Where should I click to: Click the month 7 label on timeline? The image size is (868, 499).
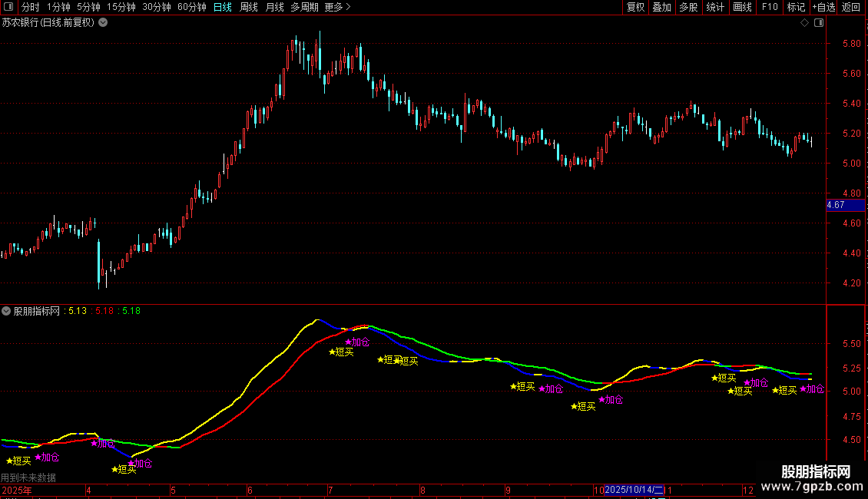330,490
